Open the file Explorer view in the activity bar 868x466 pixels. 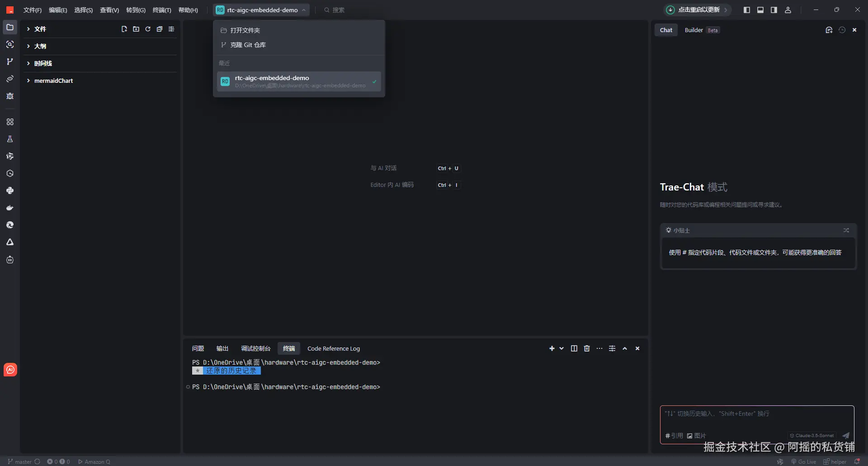tap(10, 27)
